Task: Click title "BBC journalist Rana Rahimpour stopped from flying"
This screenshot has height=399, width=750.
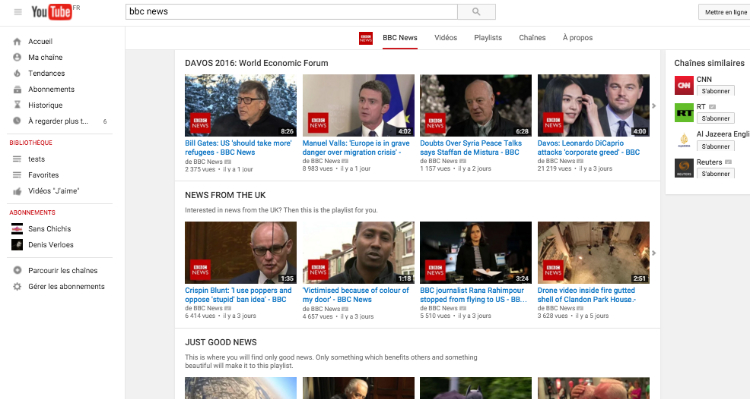Action: [x=473, y=295]
